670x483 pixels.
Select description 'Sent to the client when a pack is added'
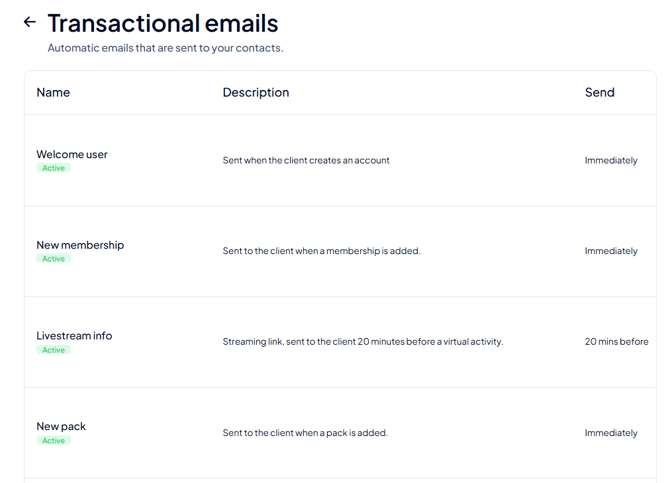coord(305,433)
